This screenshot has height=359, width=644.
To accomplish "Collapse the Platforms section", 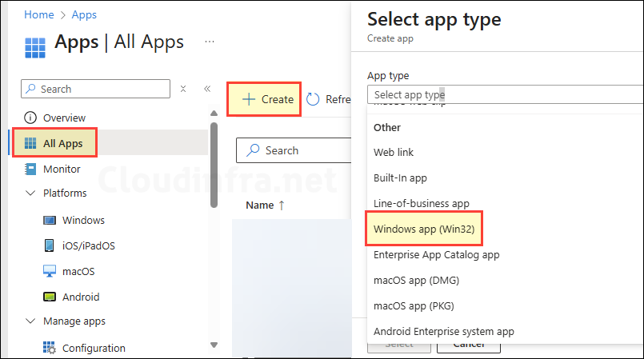I will point(31,193).
